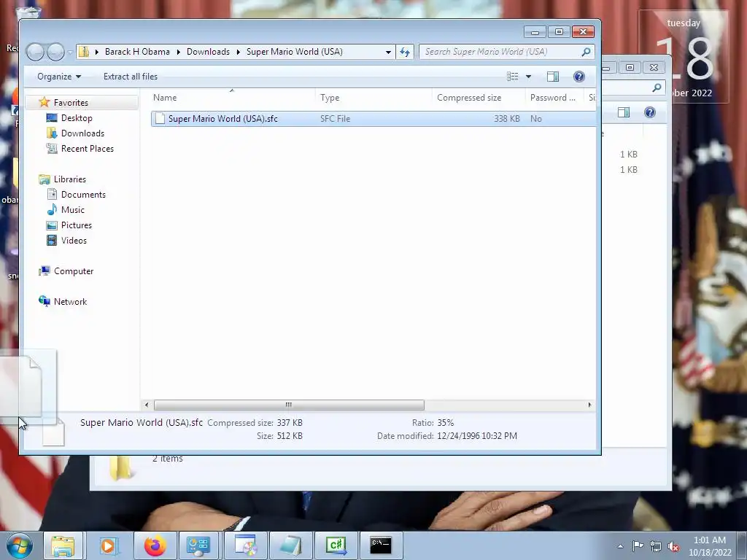Open Command Prompt from taskbar
This screenshot has width=747, height=560.
coord(381,545)
